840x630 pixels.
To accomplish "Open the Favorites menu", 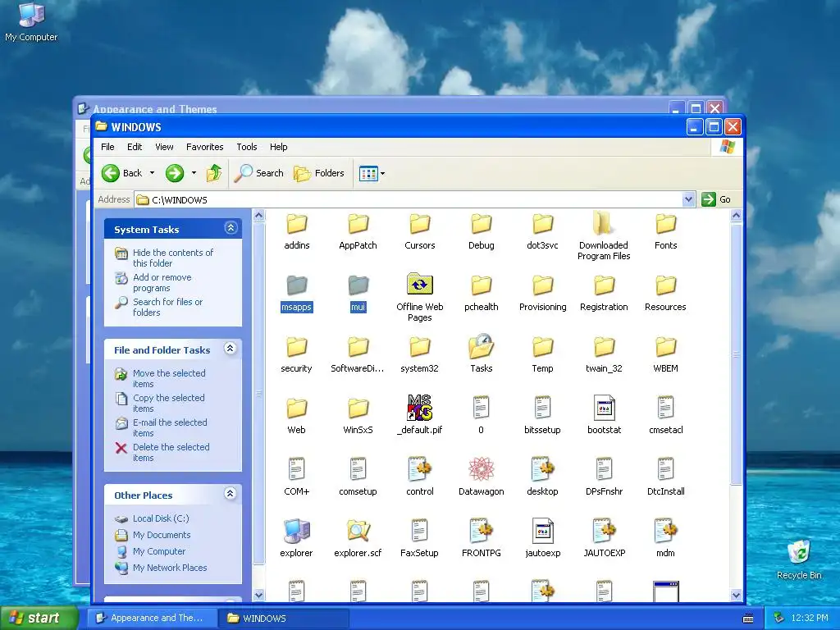I will click(x=204, y=147).
